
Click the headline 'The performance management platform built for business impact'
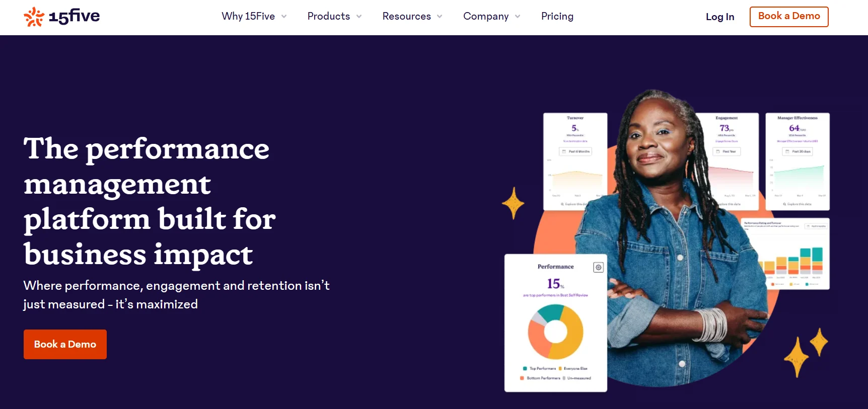150,201
